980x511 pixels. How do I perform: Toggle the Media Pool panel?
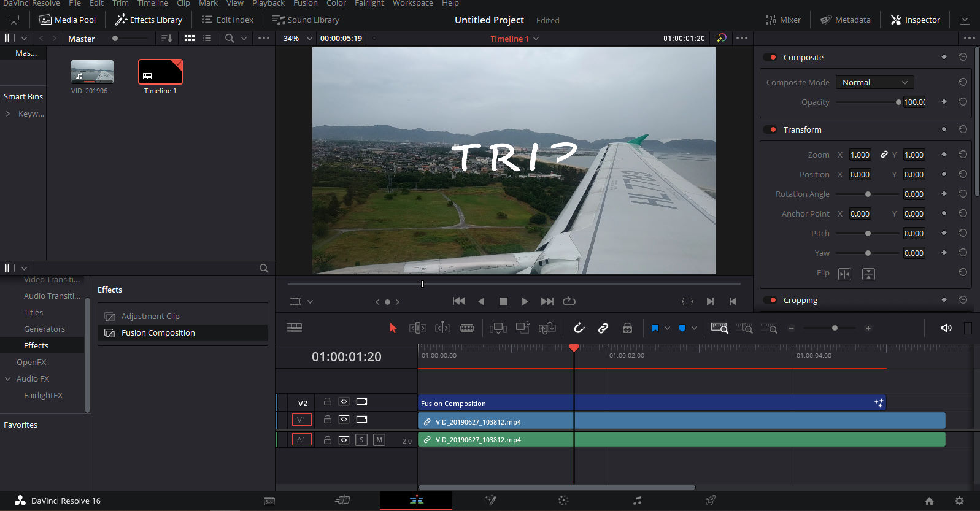coord(68,20)
